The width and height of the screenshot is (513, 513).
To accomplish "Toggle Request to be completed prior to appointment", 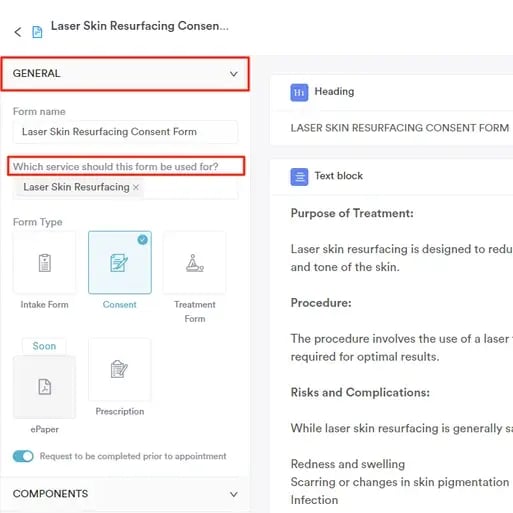I will point(23,456).
